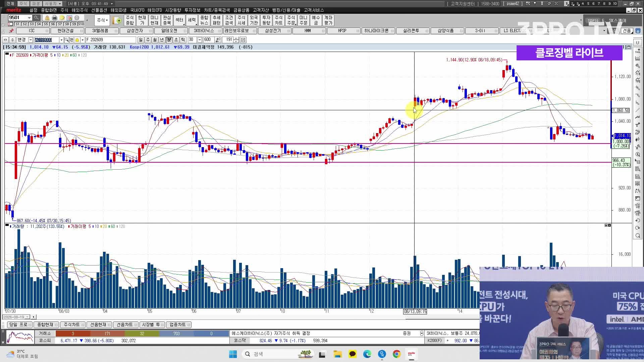The width and height of the screenshot is (644, 362).
Task: Click the alarm bell icon beside symbol code
Action: click(x=77, y=40)
